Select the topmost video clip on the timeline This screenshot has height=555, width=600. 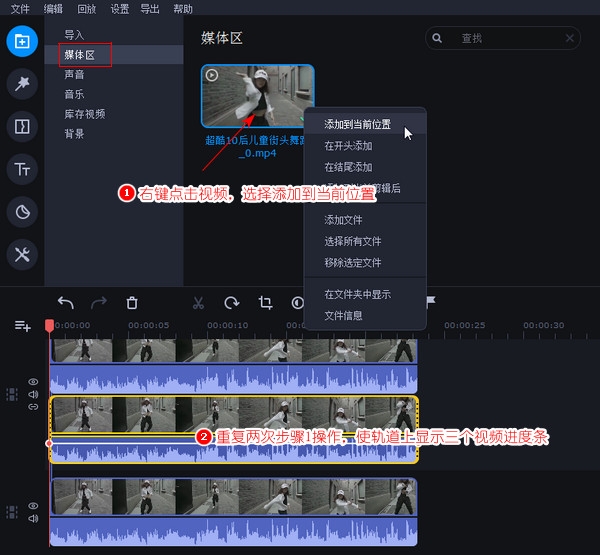pyautogui.click(x=234, y=350)
